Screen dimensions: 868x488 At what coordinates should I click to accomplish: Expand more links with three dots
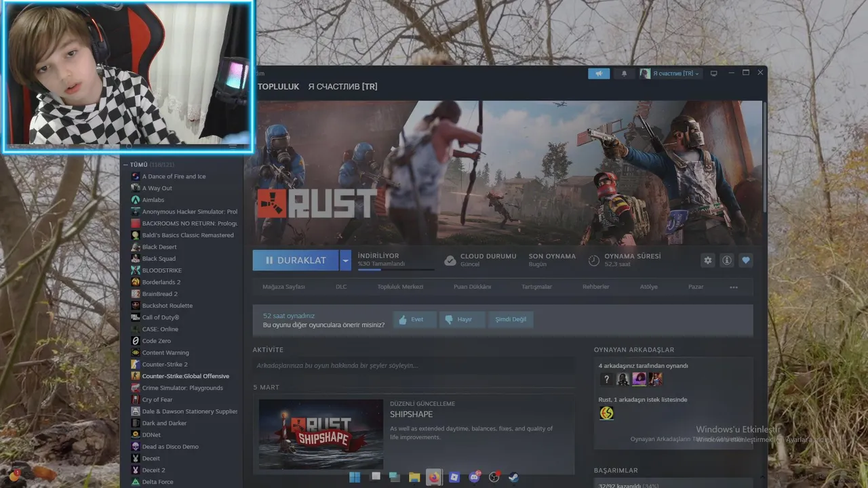point(734,287)
